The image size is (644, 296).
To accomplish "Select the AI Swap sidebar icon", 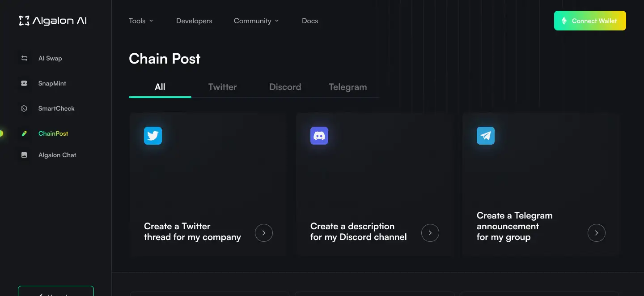I will (x=24, y=58).
